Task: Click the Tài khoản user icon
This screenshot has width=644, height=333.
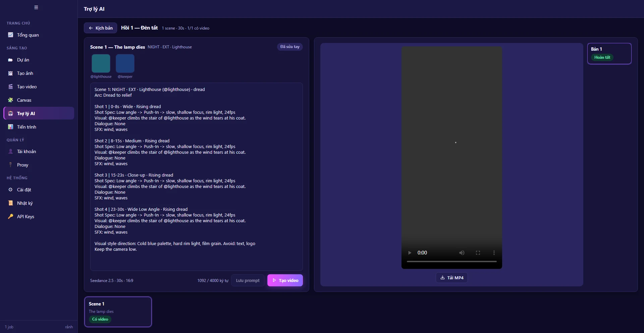Action: (x=10, y=151)
